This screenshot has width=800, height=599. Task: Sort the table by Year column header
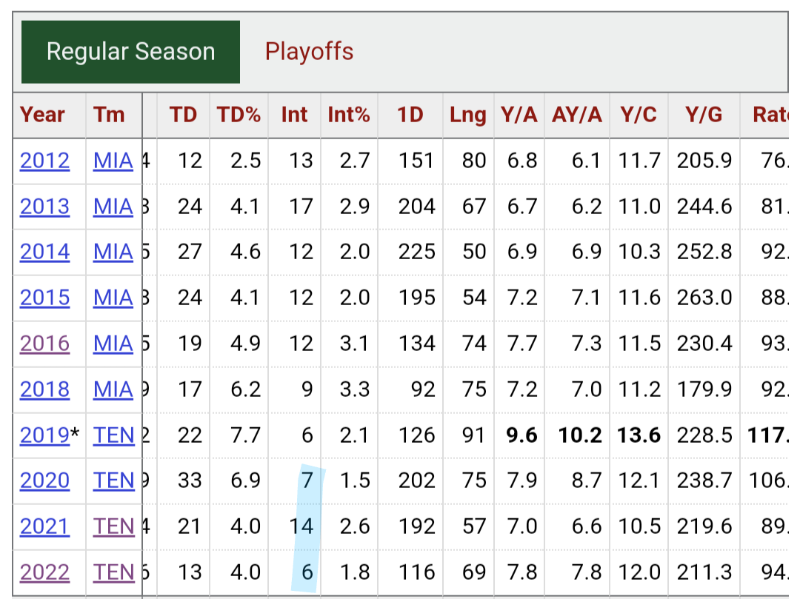click(x=42, y=115)
